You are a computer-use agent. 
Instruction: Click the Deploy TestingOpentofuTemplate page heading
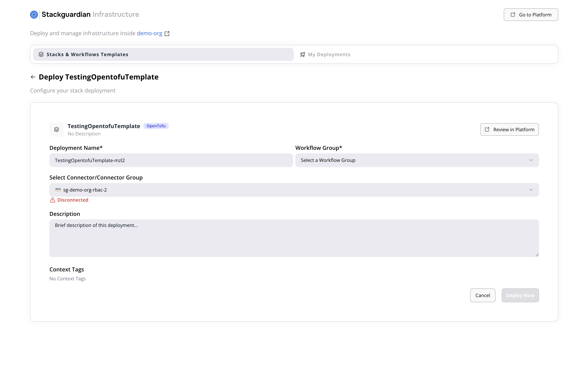pyautogui.click(x=98, y=77)
